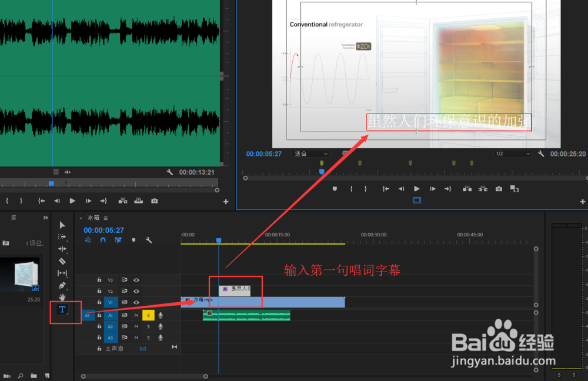Open the 适合 zoom level dropdown
Viewport: 588px width, 381px height.
(x=310, y=153)
